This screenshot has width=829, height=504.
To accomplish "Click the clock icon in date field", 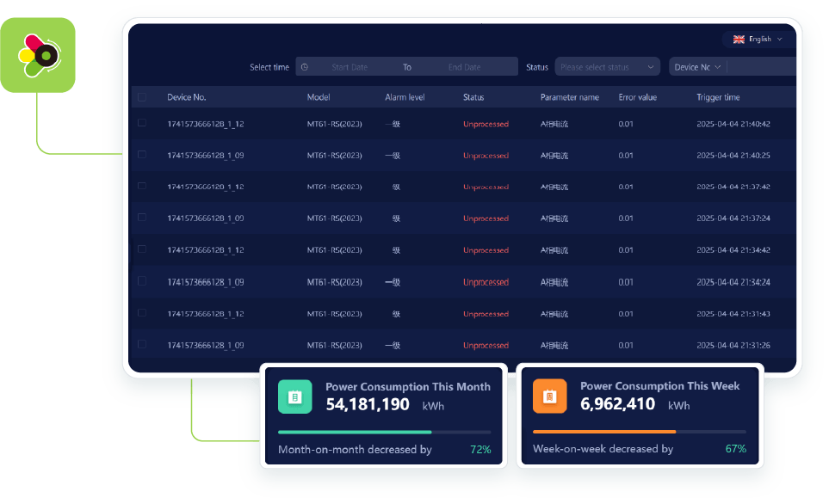I will point(305,67).
